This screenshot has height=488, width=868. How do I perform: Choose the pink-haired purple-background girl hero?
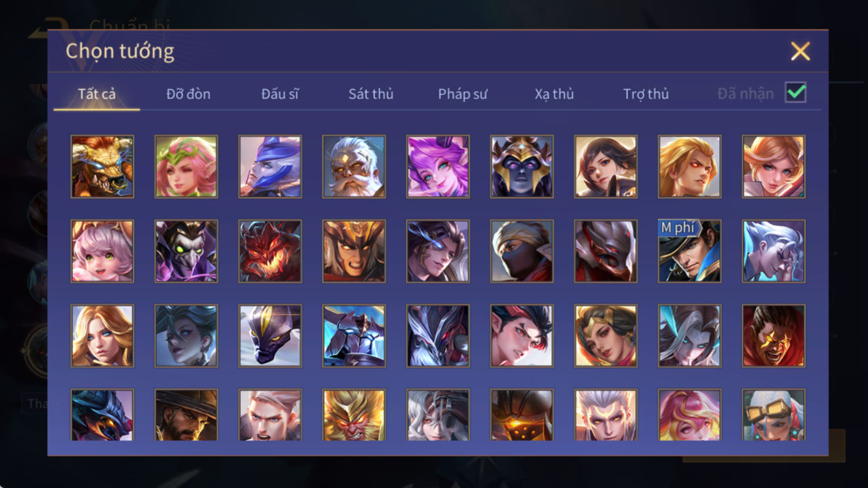coord(438,166)
